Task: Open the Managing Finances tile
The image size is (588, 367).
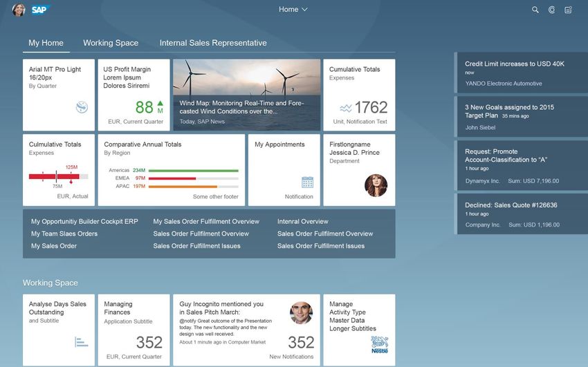Action: point(134,330)
